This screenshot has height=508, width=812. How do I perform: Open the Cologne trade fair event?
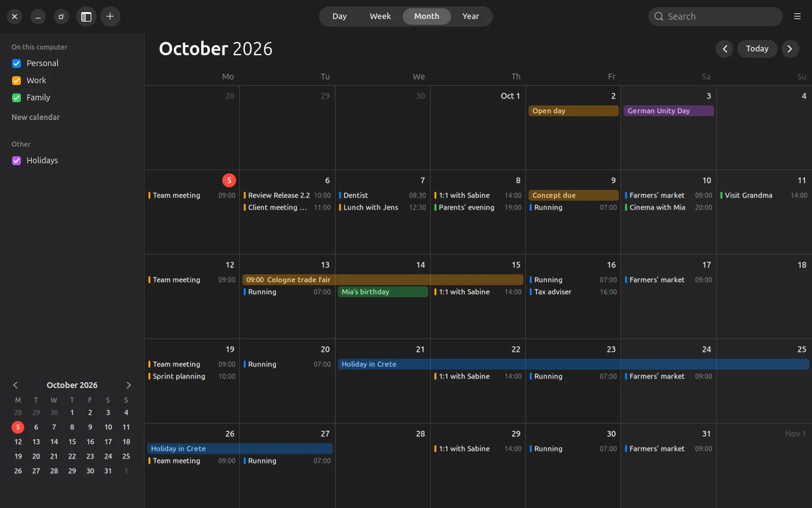(383, 280)
